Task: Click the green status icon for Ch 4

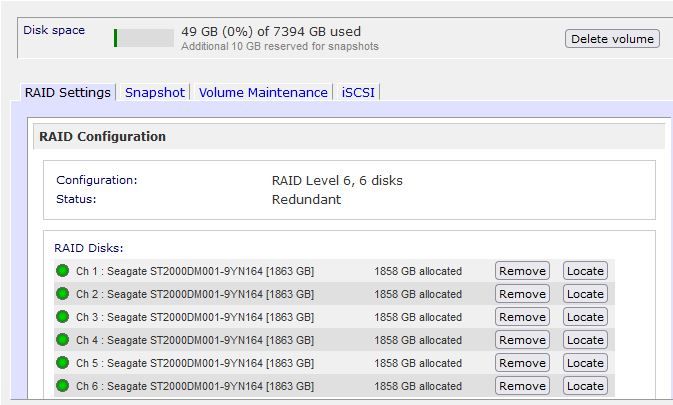Action: coord(63,340)
